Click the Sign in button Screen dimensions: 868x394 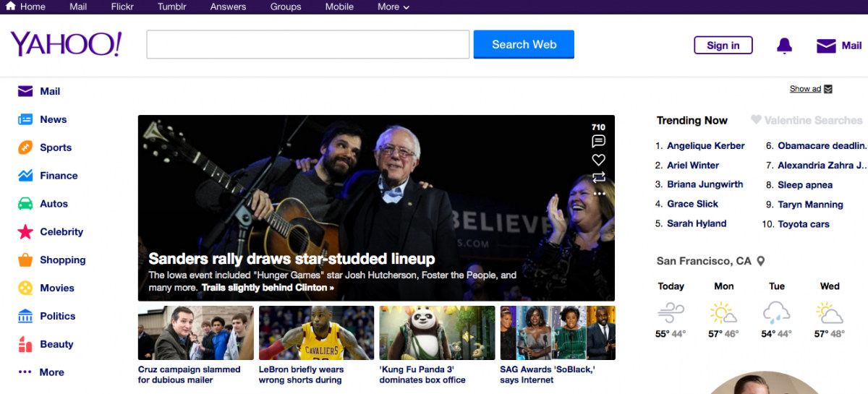click(x=723, y=46)
